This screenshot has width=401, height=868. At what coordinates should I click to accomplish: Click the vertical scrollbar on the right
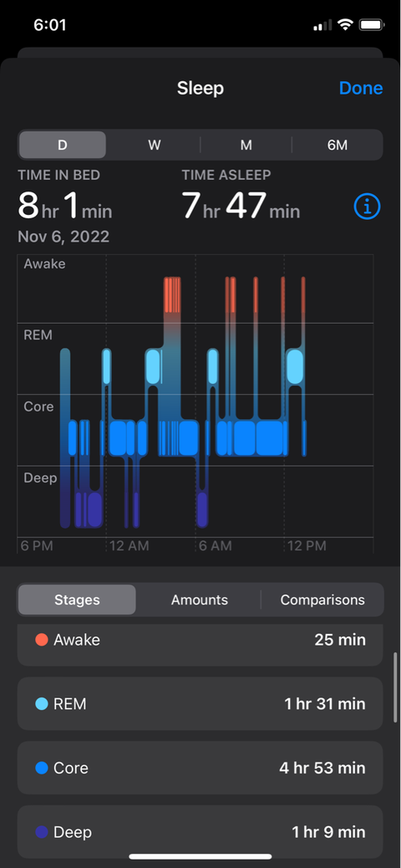point(395,688)
